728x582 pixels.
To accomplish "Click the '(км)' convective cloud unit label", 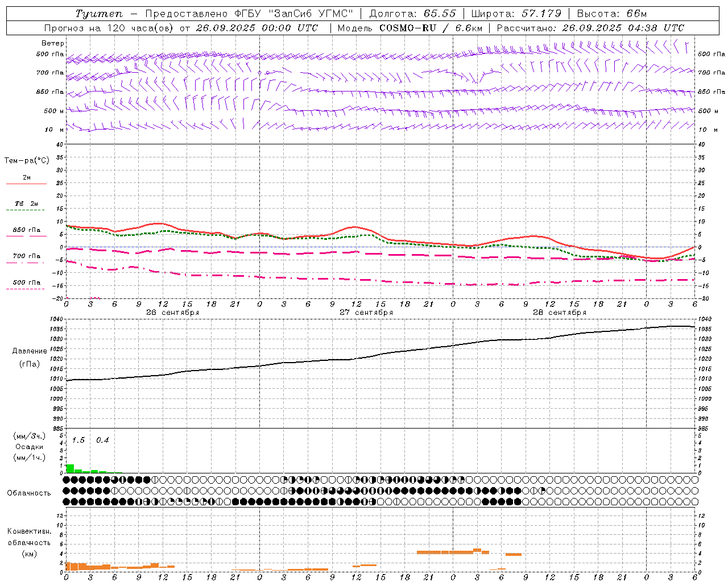I will coord(29,554).
